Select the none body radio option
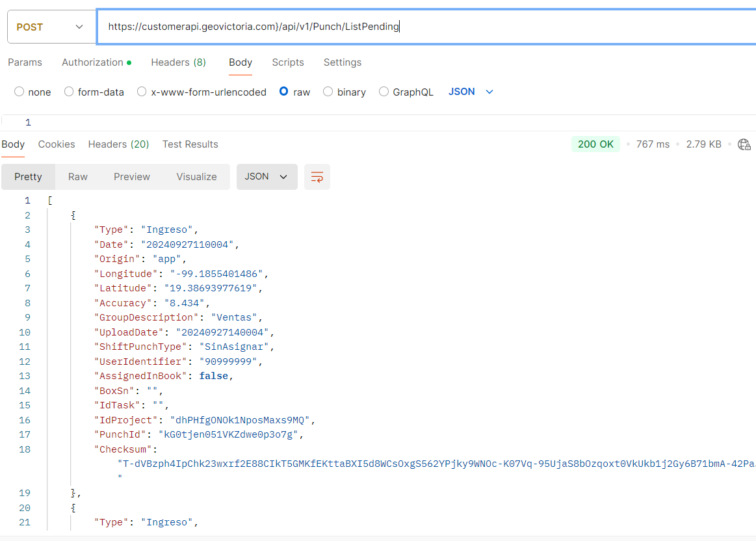 pos(20,92)
